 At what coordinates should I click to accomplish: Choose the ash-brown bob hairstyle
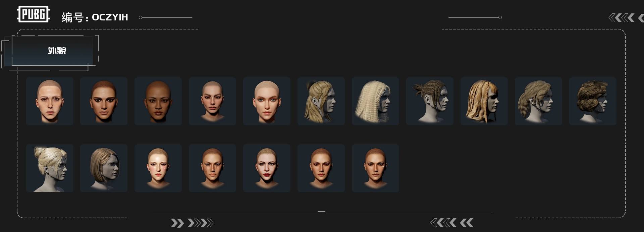(104, 168)
